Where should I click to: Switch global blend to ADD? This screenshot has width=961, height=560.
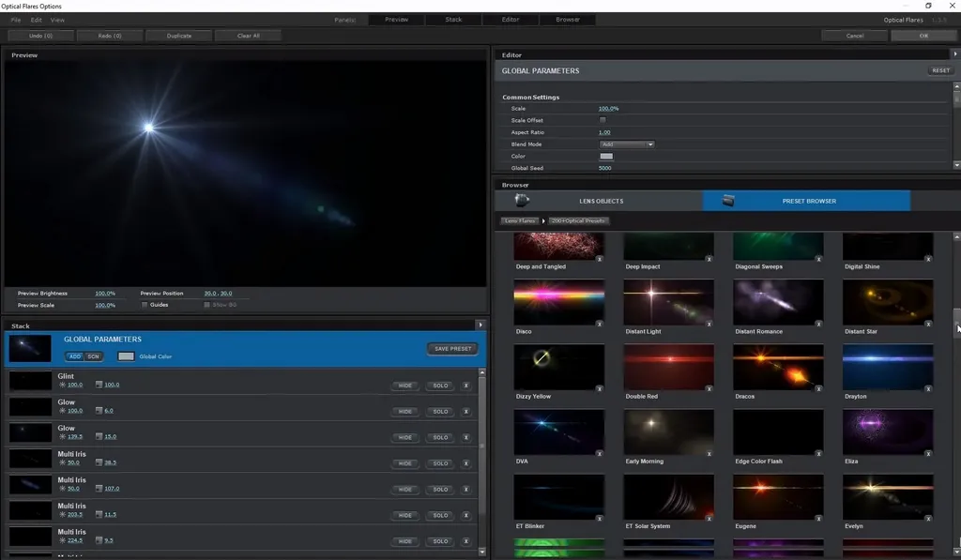75,356
